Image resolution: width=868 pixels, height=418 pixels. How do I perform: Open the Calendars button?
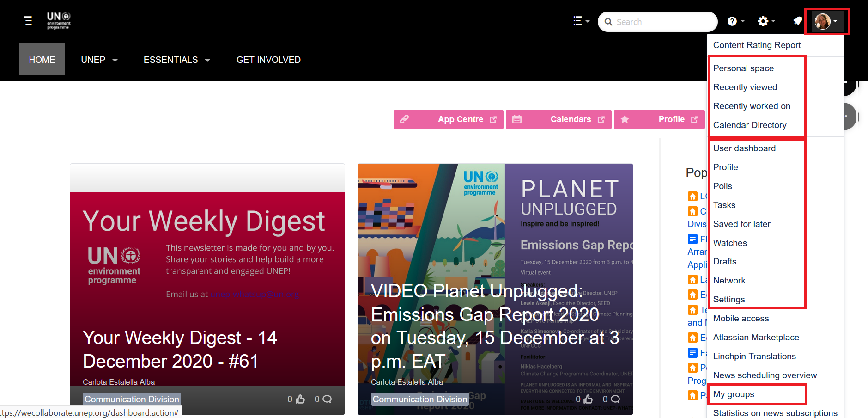click(x=558, y=119)
